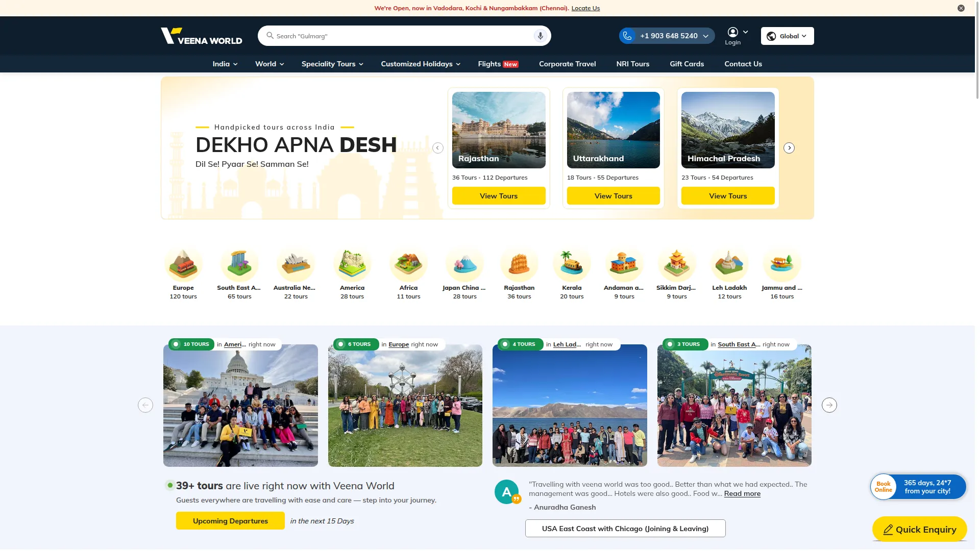
Task: Open the South East Asia destination icon
Action: tap(239, 264)
